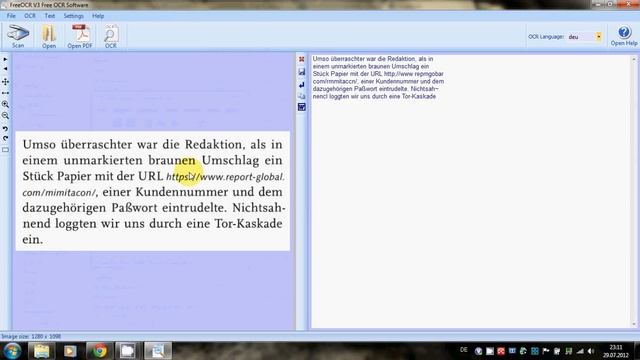
Task: Select the four-way move arrows icon
Action: (5, 82)
